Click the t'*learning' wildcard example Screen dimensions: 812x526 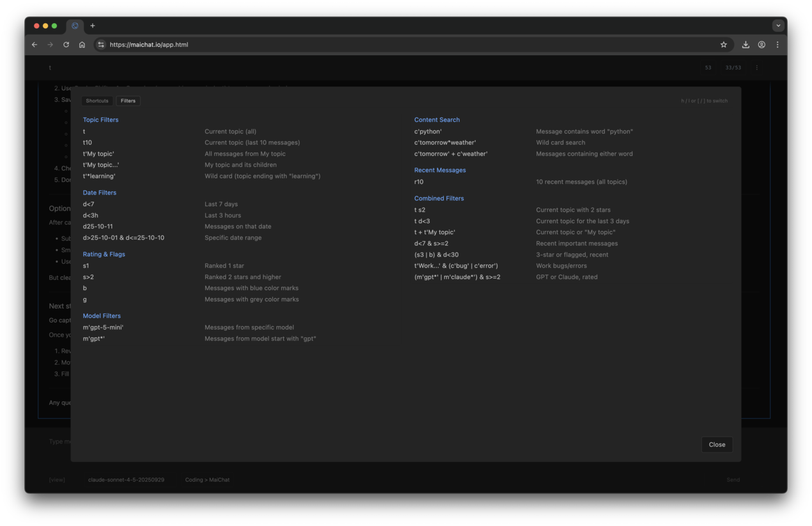(x=99, y=176)
